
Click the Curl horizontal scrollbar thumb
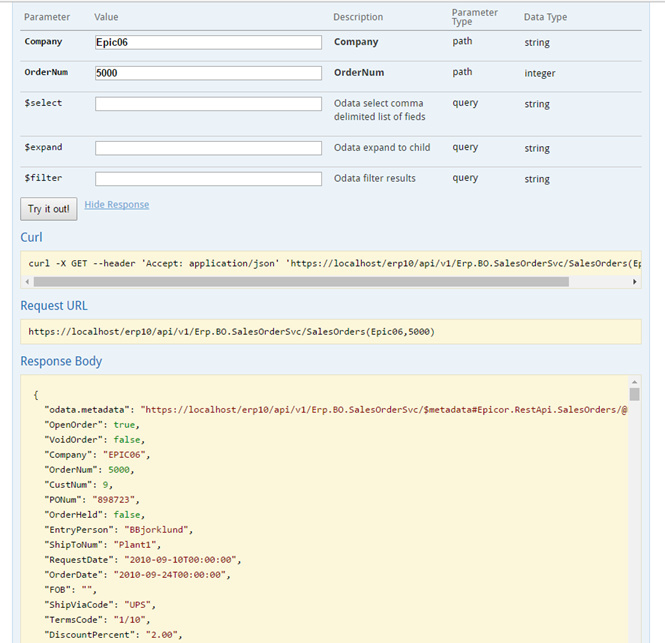pyautogui.click(x=301, y=282)
